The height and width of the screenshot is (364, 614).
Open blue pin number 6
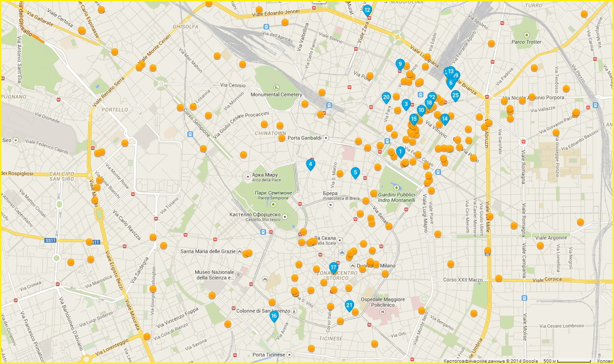click(x=451, y=83)
